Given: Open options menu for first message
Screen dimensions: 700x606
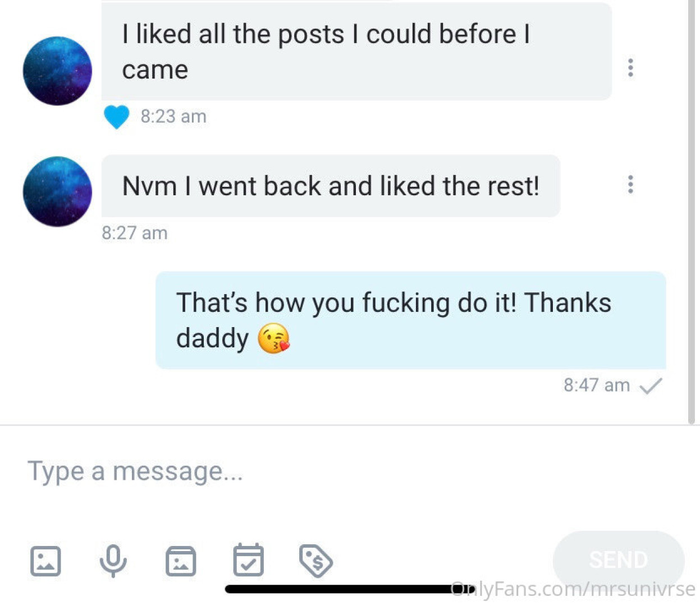Looking at the screenshot, I should click(x=630, y=67).
